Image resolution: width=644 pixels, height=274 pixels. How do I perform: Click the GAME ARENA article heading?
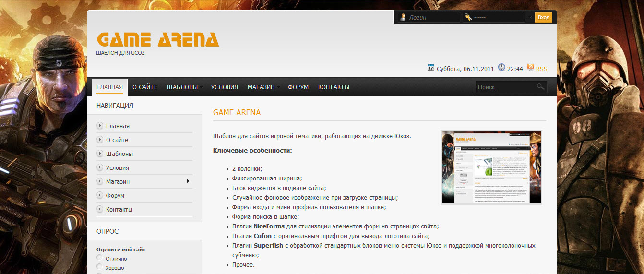tap(237, 113)
